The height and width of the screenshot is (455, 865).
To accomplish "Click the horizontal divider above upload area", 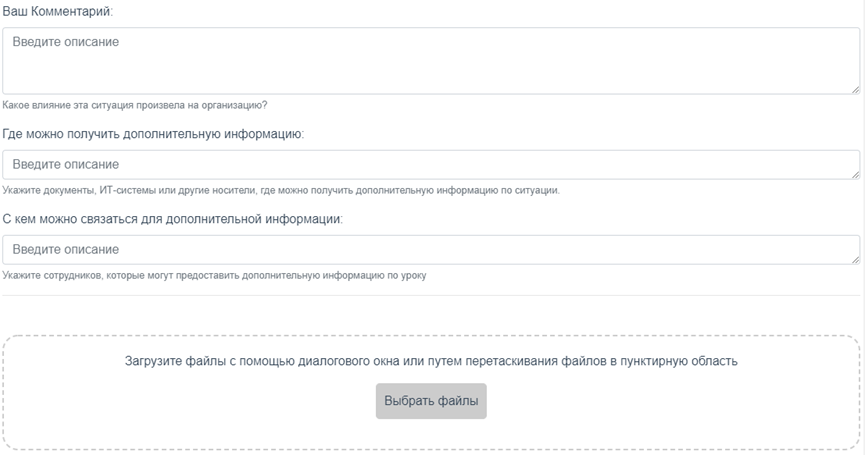I will coord(431,296).
